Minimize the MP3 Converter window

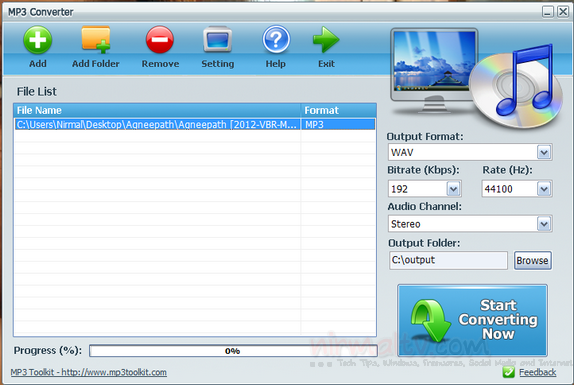[x=547, y=12]
